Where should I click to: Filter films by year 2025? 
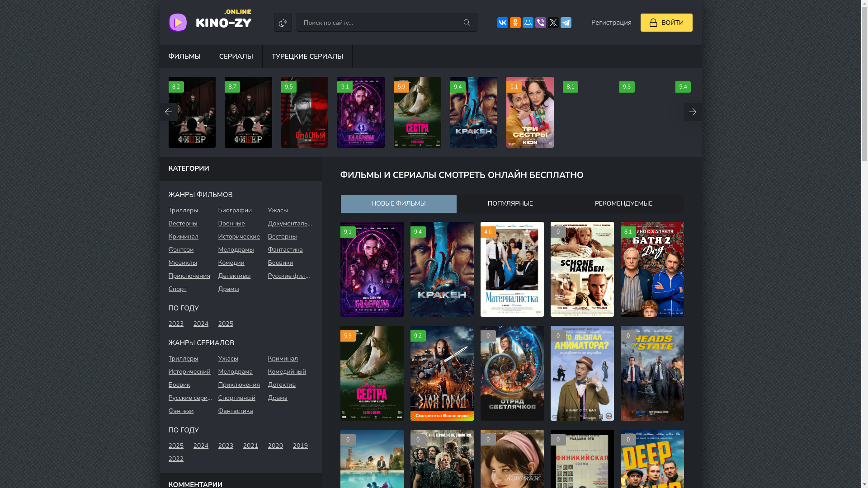(226, 324)
